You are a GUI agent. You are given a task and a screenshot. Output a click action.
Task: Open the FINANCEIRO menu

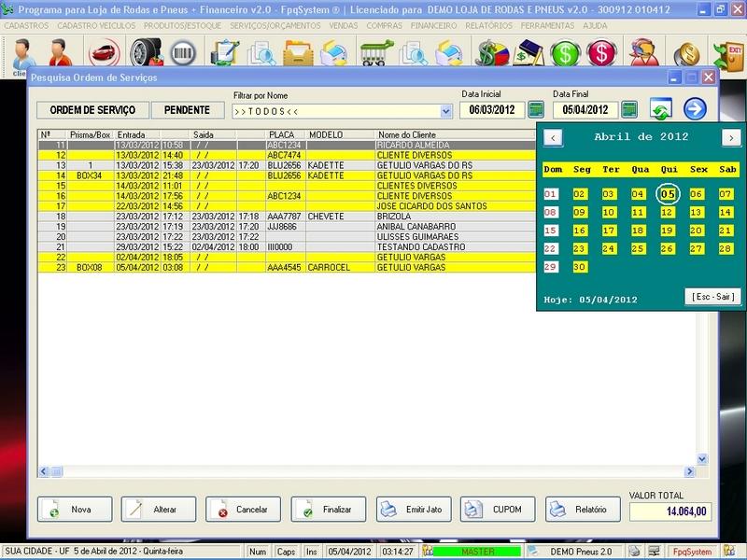[440, 25]
